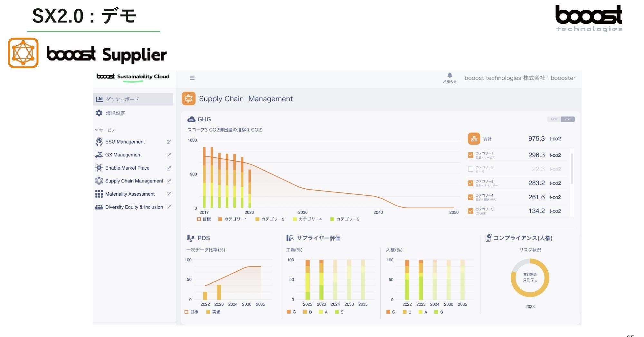Click the settings gear icon for 環境設定
Screen dimensions: 644x337
[99, 113]
